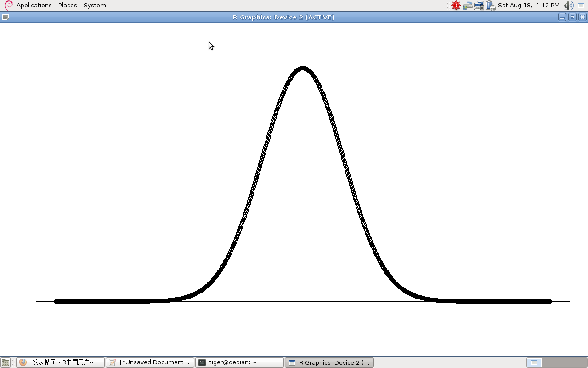The width and height of the screenshot is (588, 368).
Task: Click the window selector icon in top panel
Action: [x=581, y=6]
